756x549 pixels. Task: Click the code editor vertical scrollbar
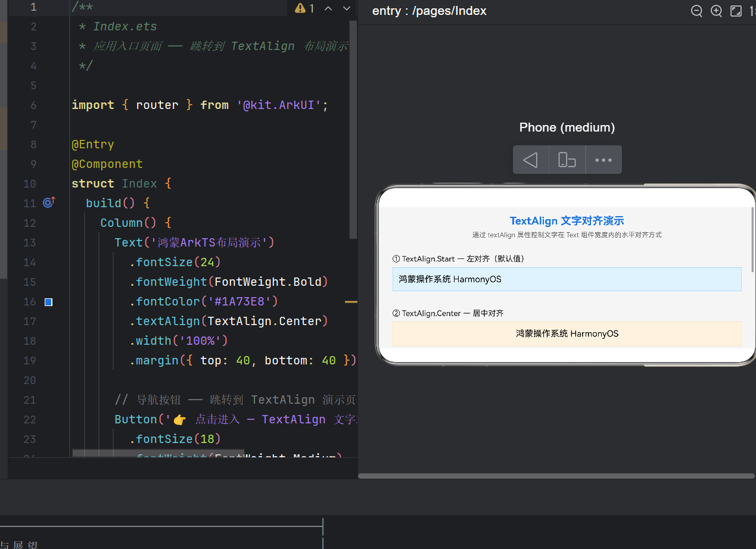353,130
